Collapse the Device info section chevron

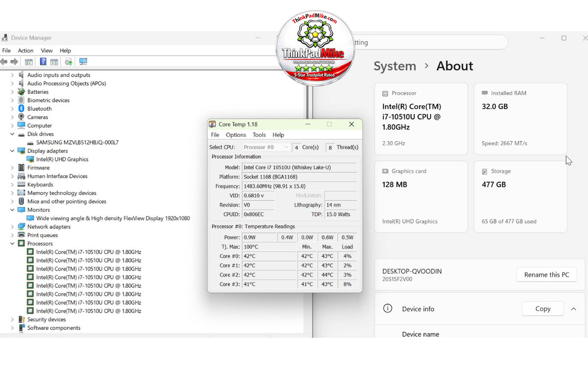pyautogui.click(x=573, y=309)
